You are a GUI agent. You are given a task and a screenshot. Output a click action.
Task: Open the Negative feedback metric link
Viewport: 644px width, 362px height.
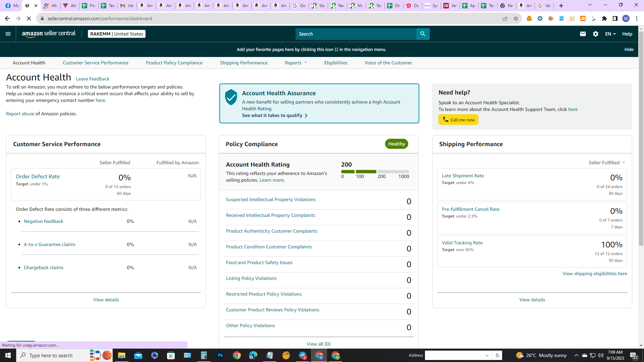pos(44,221)
